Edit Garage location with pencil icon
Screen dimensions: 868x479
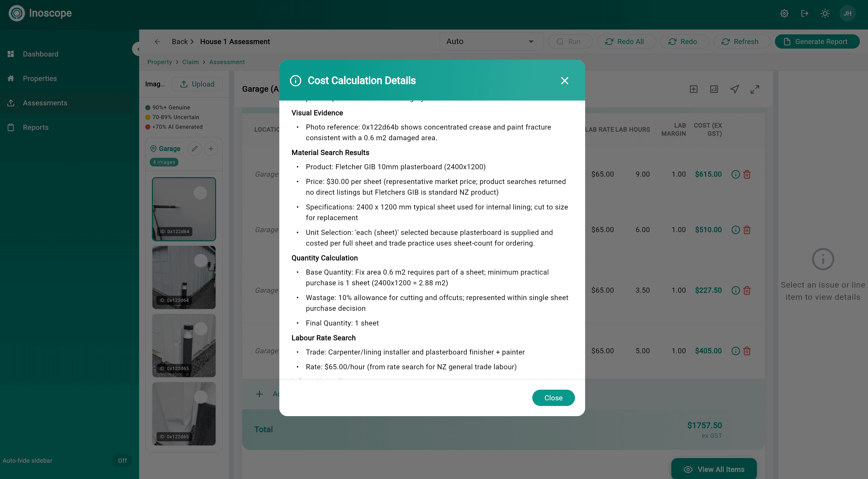pyautogui.click(x=194, y=149)
